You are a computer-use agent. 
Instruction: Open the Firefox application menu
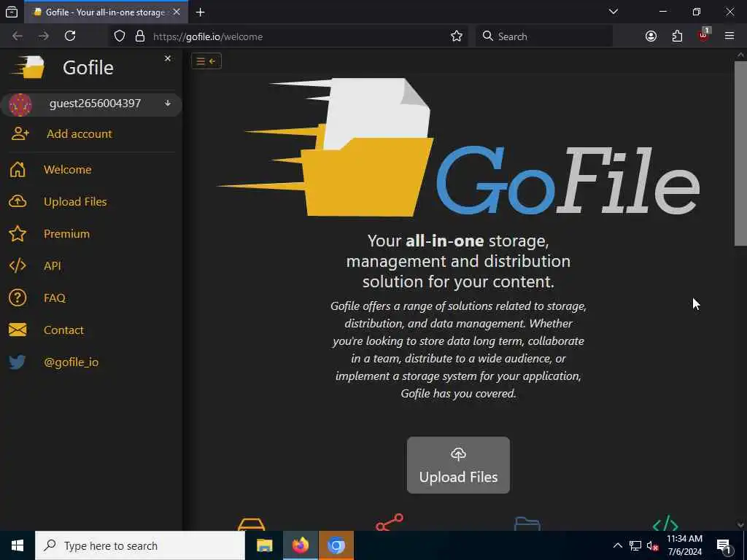(x=729, y=36)
